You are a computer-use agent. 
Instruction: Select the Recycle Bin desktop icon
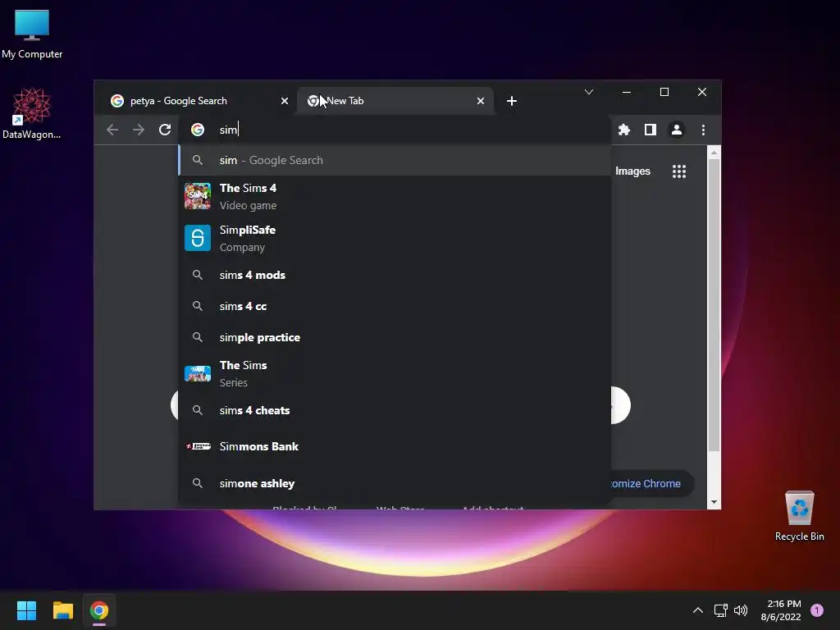799,516
